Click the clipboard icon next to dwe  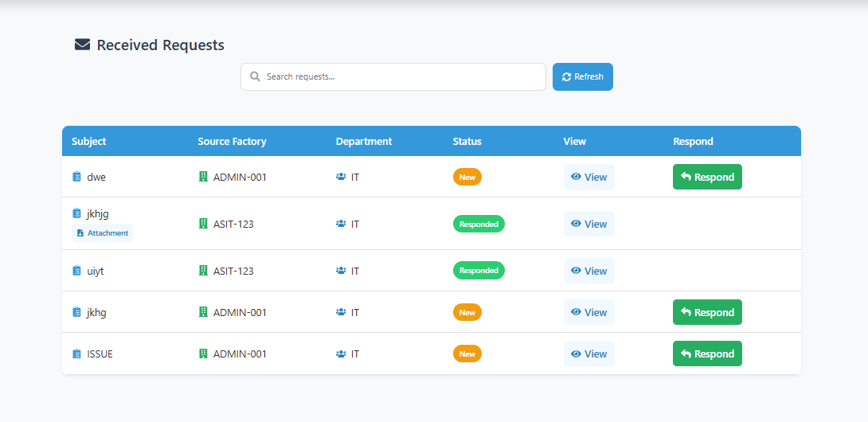click(77, 177)
